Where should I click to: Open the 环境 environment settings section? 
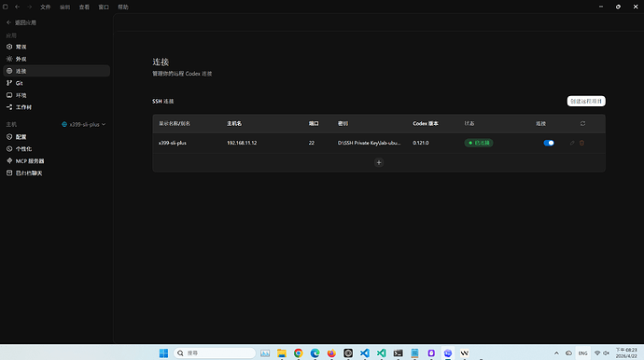tap(56, 95)
